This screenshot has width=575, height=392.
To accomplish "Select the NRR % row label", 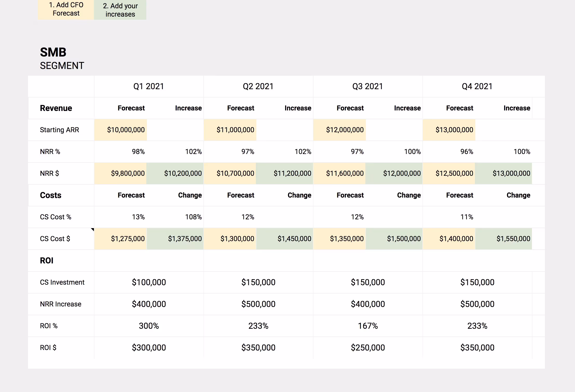I will point(50,151).
